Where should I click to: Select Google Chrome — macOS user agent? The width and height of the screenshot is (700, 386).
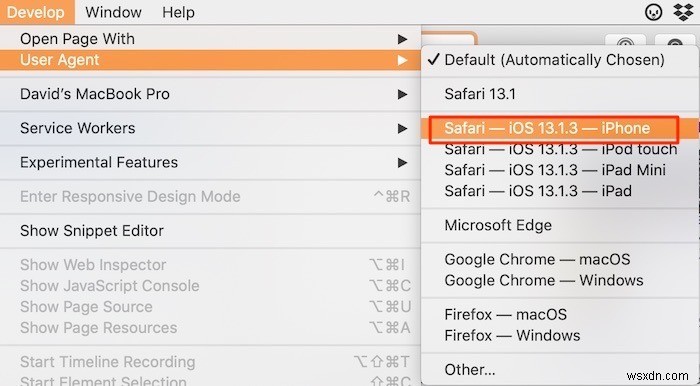559,259
